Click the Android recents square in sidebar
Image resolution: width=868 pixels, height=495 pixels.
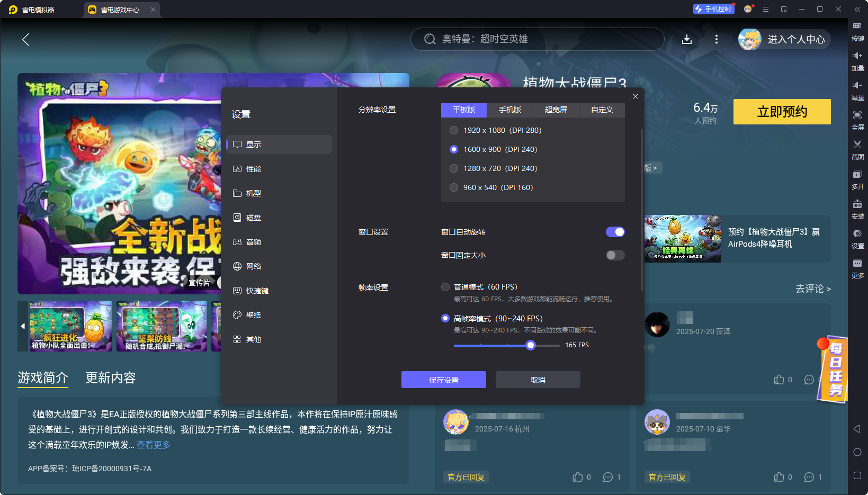coord(857,475)
